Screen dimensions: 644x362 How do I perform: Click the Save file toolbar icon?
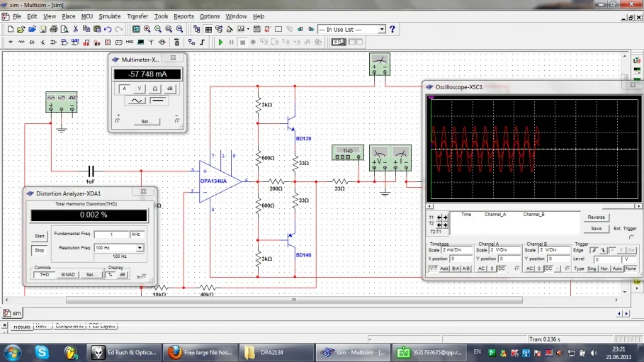(43, 30)
